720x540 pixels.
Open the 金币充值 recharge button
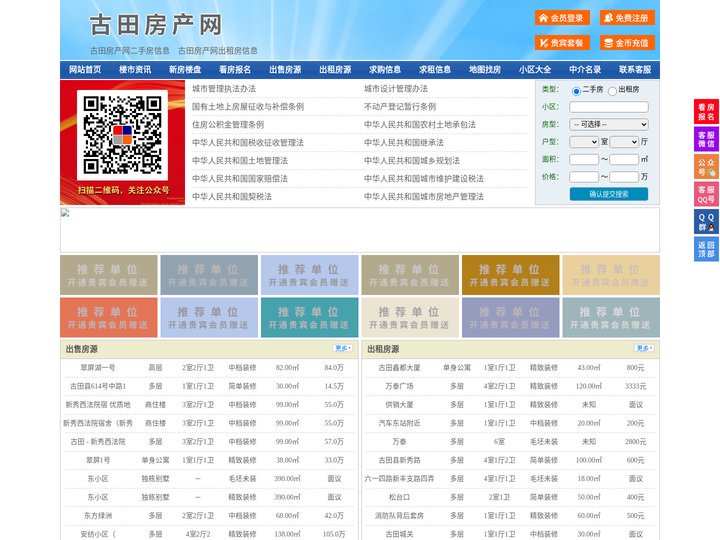point(627,43)
